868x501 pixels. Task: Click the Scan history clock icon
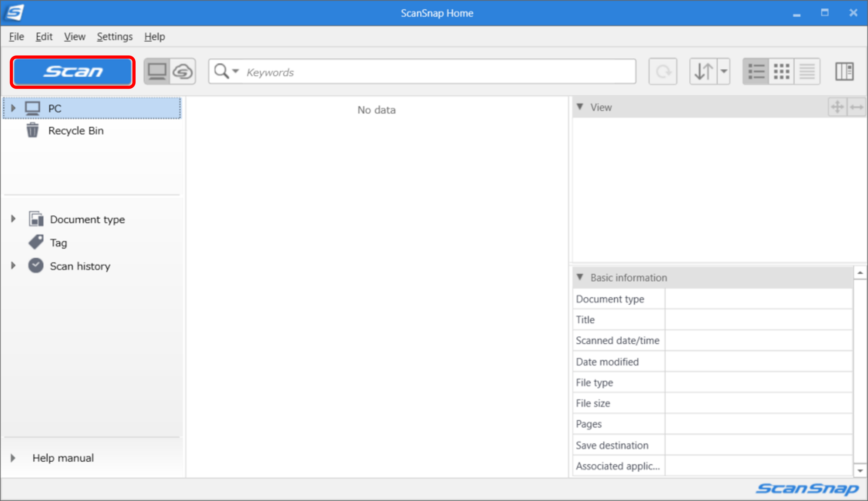pos(36,266)
